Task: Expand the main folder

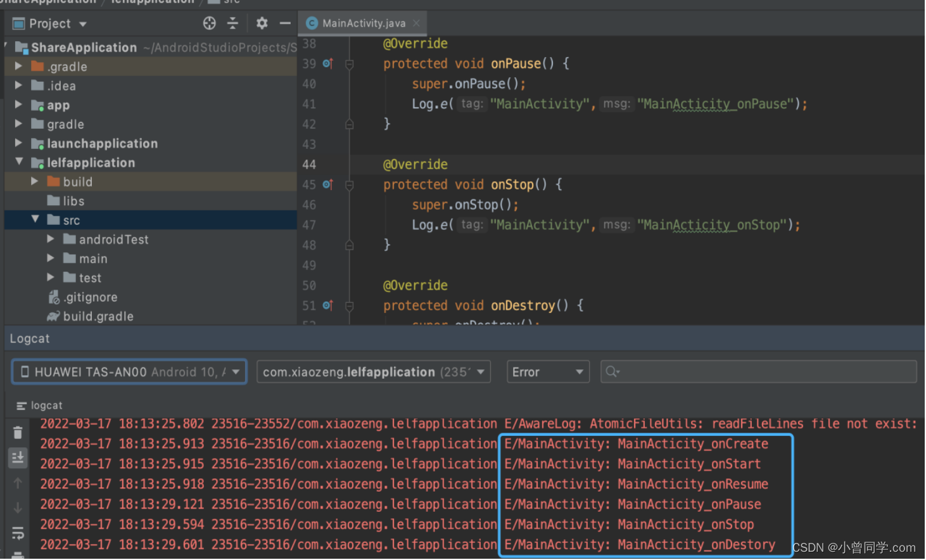Action: coord(50,258)
